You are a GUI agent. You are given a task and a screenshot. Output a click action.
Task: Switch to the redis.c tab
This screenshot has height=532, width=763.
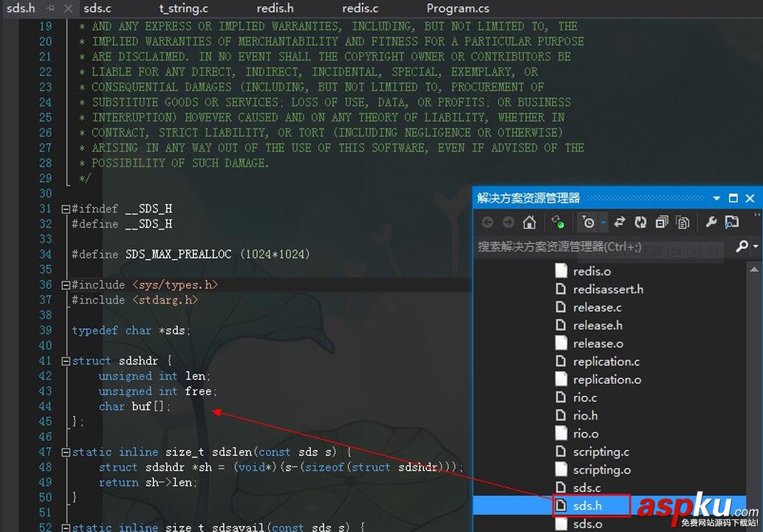pos(360,8)
